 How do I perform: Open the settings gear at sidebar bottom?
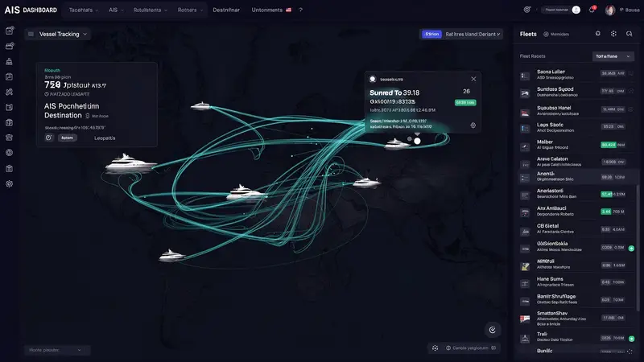[10, 184]
